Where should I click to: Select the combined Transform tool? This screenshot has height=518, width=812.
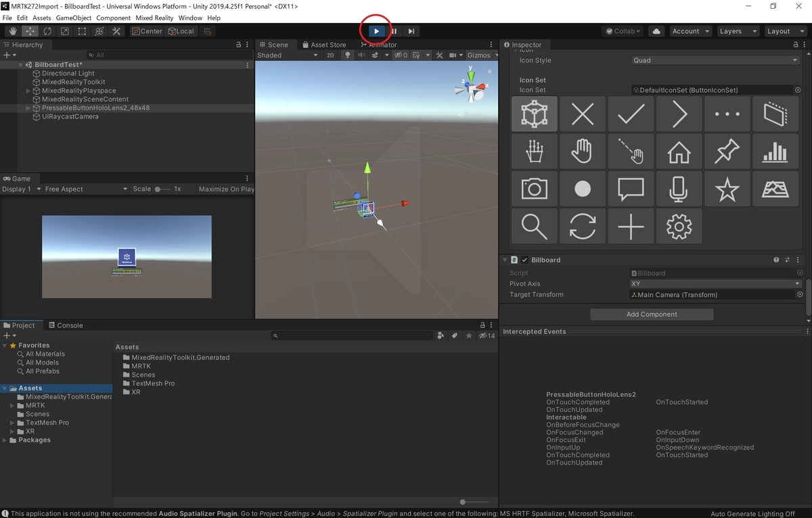(x=99, y=31)
